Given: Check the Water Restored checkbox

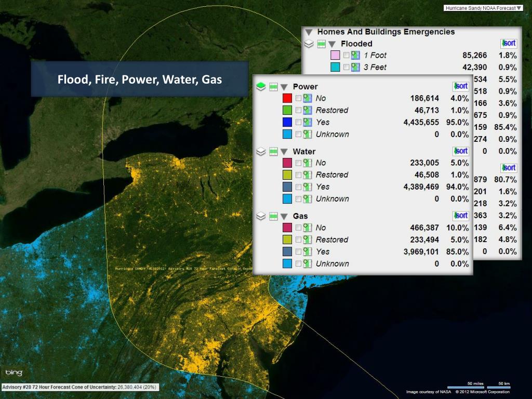Looking at the screenshot, I should pos(298,175).
